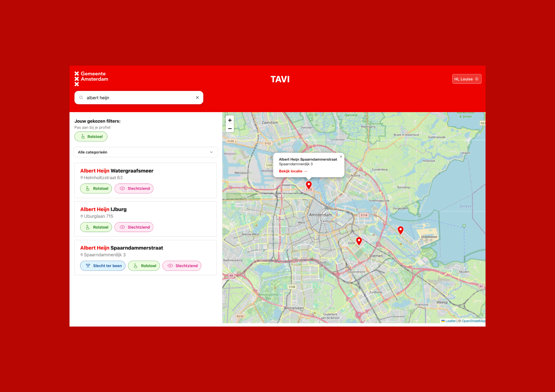Screen dimensions: 555x392
Task: Click Spaarndammerdijk 3 address in list
Action: click(105, 255)
